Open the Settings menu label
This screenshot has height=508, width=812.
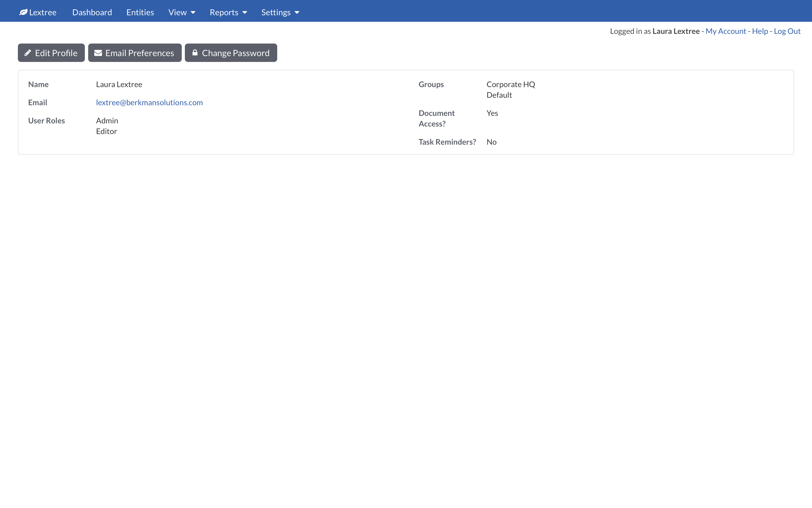pyautogui.click(x=276, y=12)
